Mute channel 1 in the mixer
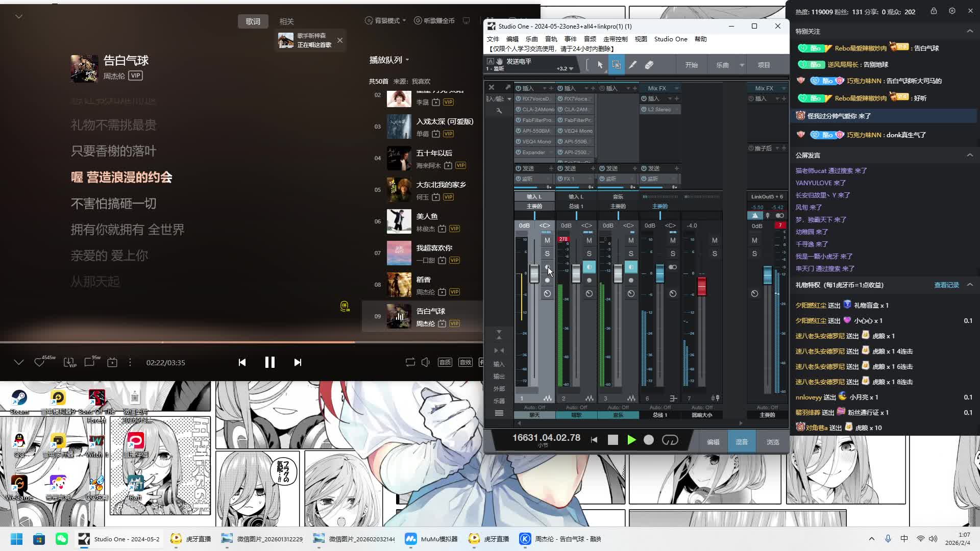 pos(547,240)
